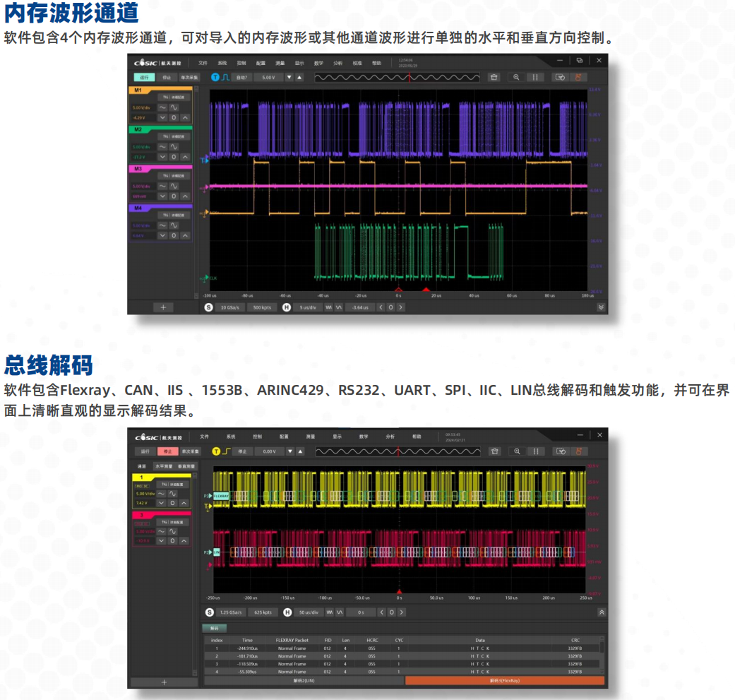Click the S sampling icon in upper window
Viewport: 735px width, 700px height.
pos(209,307)
